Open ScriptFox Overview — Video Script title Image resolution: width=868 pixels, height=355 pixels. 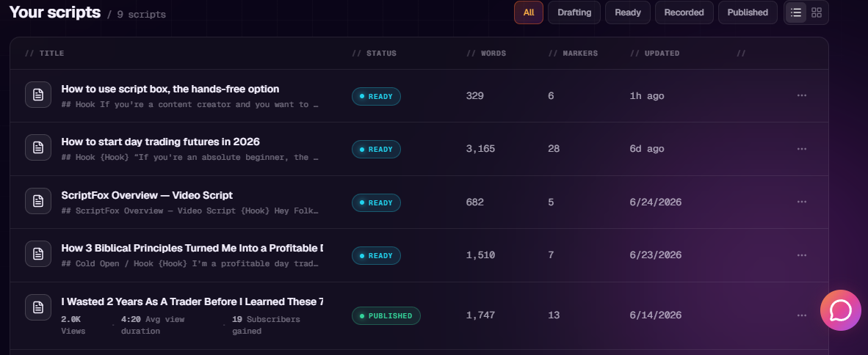pyautogui.click(x=147, y=195)
